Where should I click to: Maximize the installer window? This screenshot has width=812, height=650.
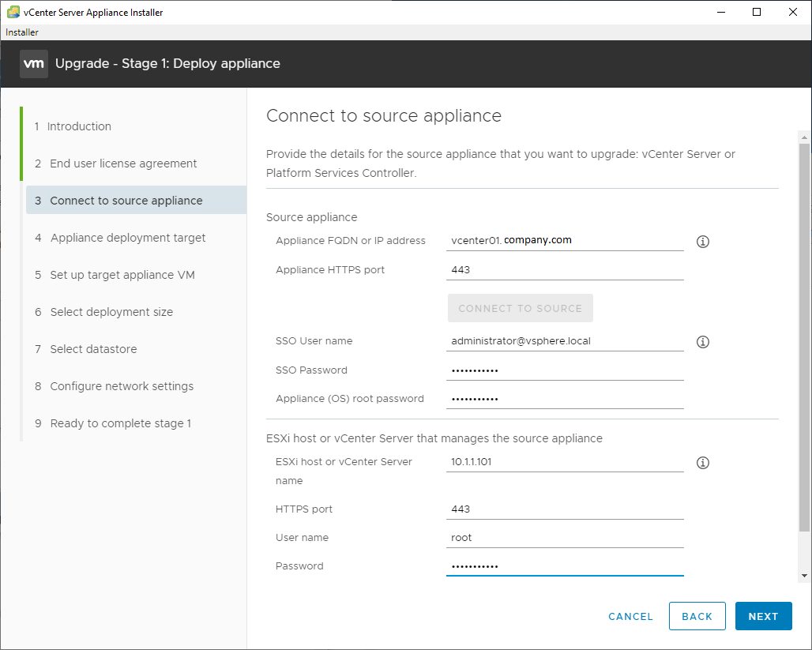pos(757,12)
